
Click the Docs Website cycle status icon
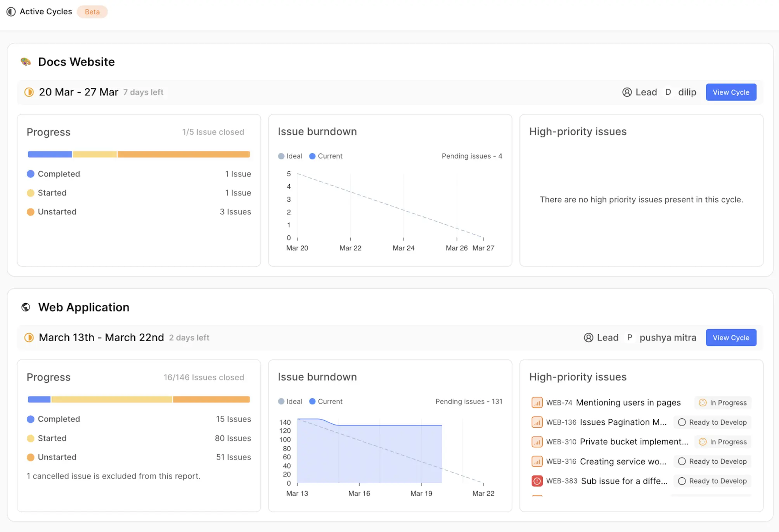(x=28, y=92)
